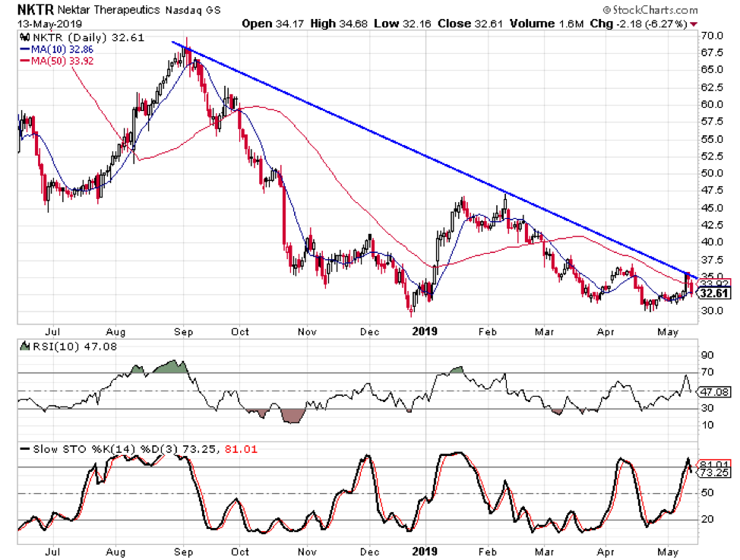Click the 10 level on RSI axis

tap(707, 425)
